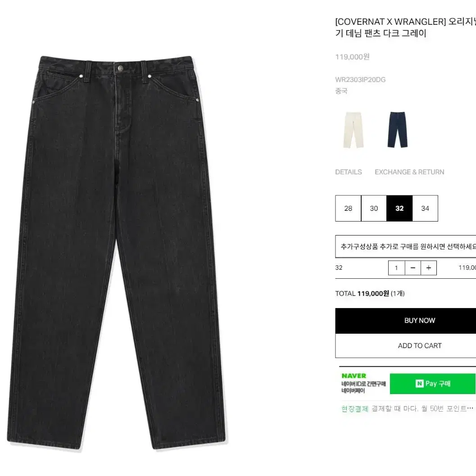Open the DETAILS tab
The height and width of the screenshot is (476, 476).
(x=349, y=172)
